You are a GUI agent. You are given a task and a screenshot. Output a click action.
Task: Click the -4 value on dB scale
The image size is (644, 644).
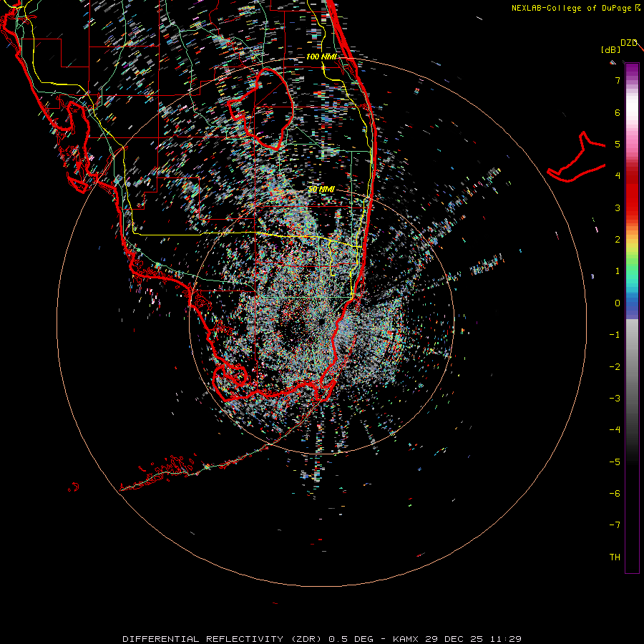point(615,430)
